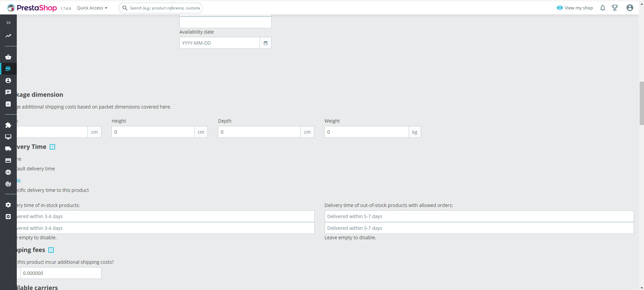Open Orders basket icon in sidebar
Viewport: 644px width, 290px height.
(8, 57)
